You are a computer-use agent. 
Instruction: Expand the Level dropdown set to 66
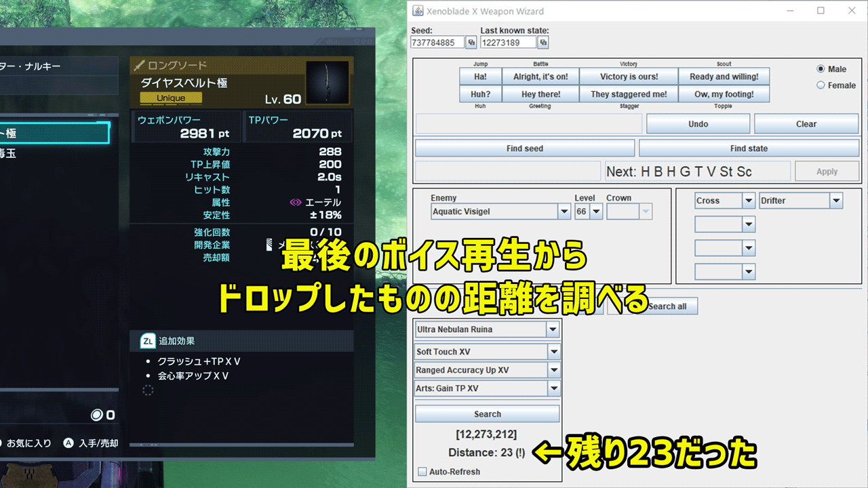point(596,212)
